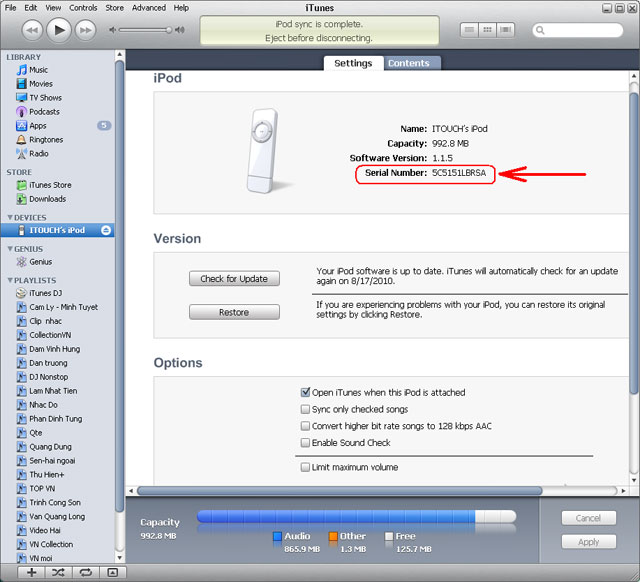The image size is (640, 582).
Task: Open the Controls menu
Action: point(83,8)
